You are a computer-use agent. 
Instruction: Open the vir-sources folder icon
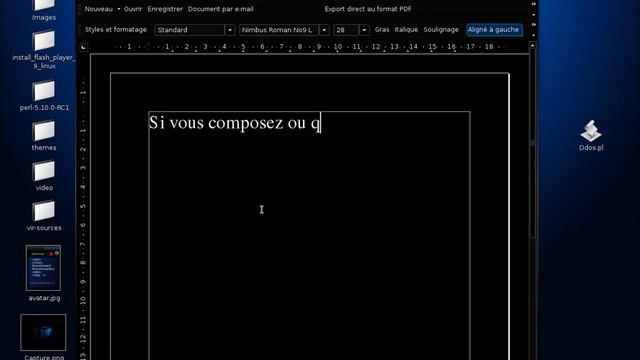click(x=44, y=211)
